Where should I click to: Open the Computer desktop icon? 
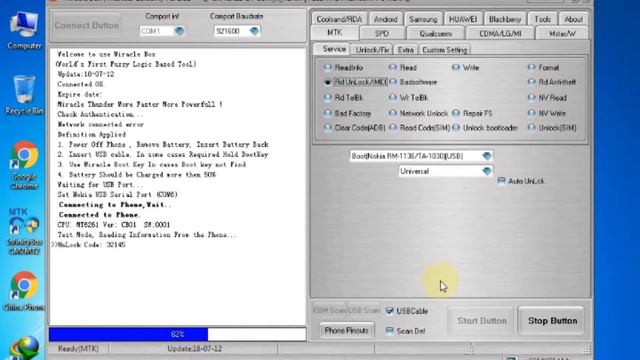24,31
